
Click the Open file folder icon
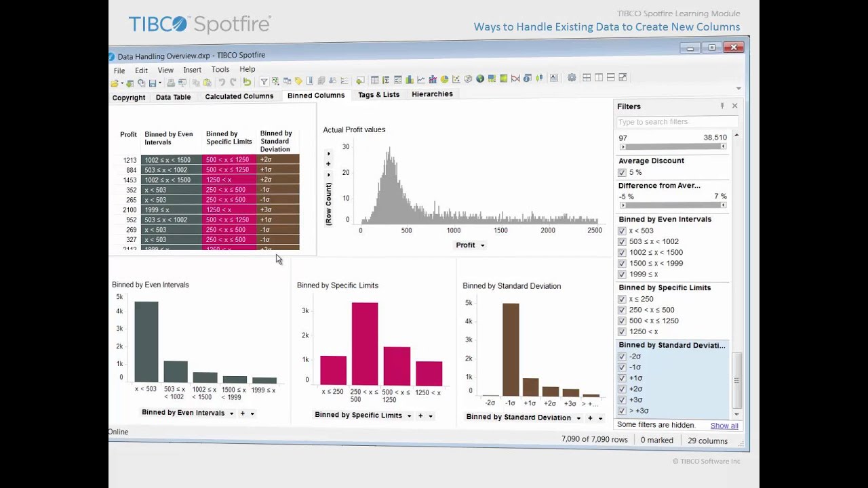[x=115, y=83]
